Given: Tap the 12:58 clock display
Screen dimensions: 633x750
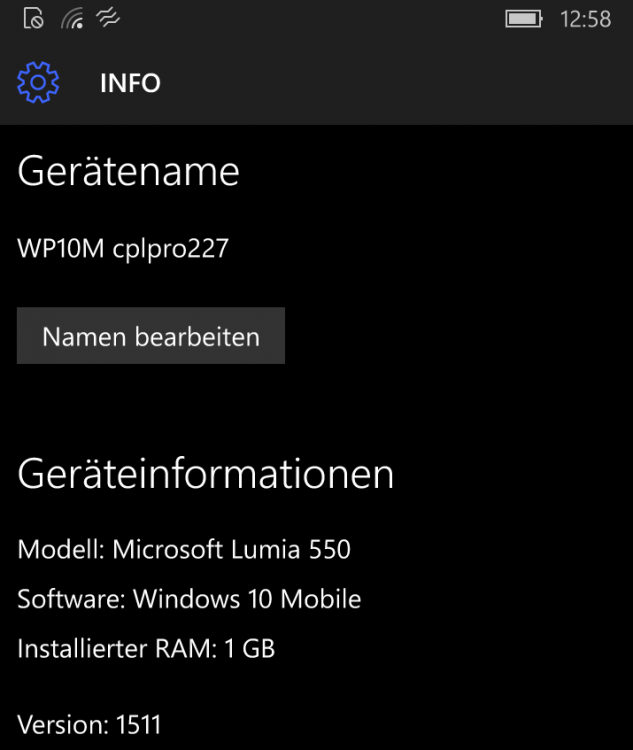Looking at the screenshot, I should tap(585, 20).
